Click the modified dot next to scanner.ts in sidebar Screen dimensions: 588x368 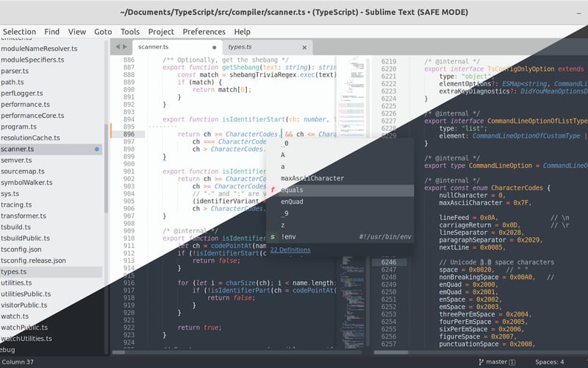[x=97, y=149]
